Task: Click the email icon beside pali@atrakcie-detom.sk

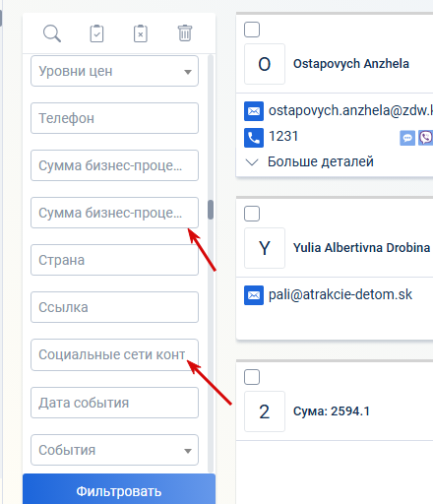Action: tap(254, 295)
